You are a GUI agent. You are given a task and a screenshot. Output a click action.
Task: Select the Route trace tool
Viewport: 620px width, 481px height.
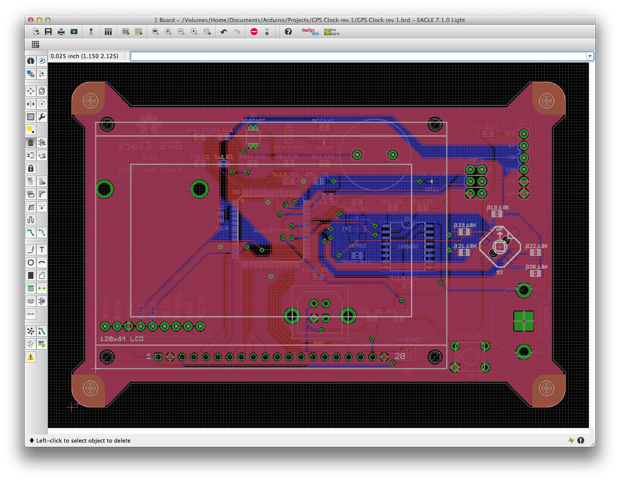31,233
